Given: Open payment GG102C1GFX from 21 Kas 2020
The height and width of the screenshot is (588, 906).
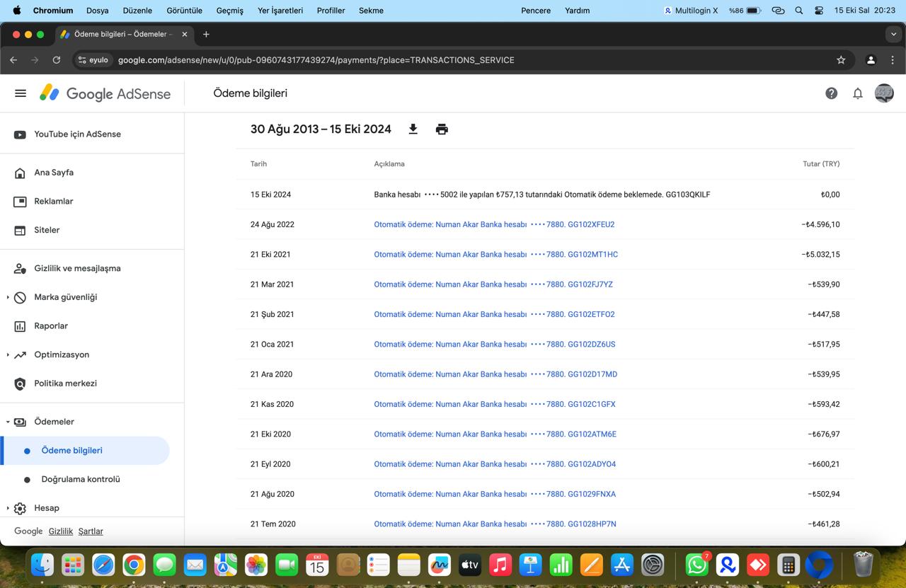Looking at the screenshot, I should click(x=495, y=404).
